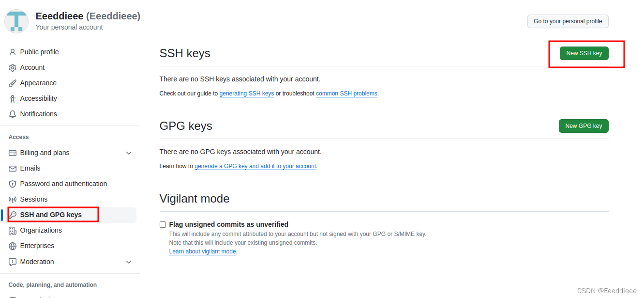Screen dimensions: 644x298
Task: Select the Emails envelope icon
Action: click(12, 168)
